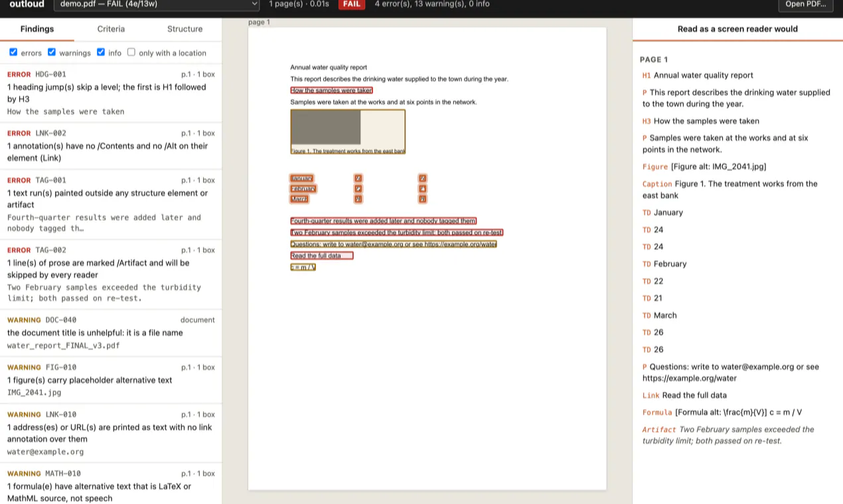
Task: Untick the info filter checkbox
Action: tap(101, 52)
